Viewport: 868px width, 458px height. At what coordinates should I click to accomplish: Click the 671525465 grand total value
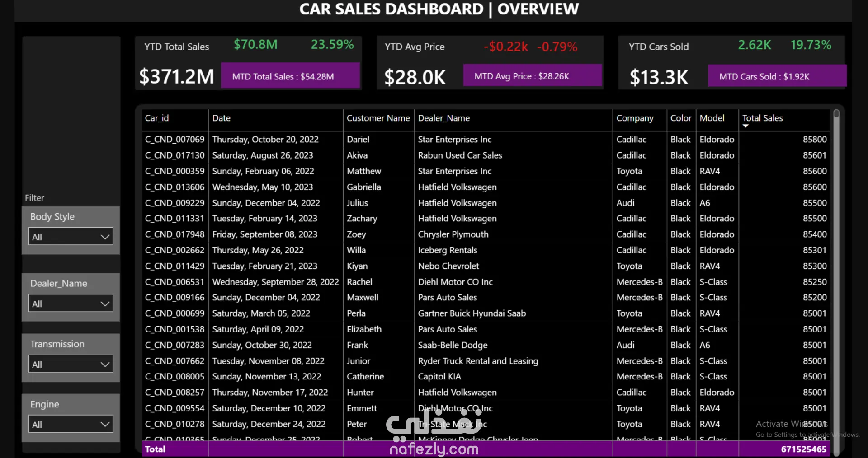tap(803, 449)
